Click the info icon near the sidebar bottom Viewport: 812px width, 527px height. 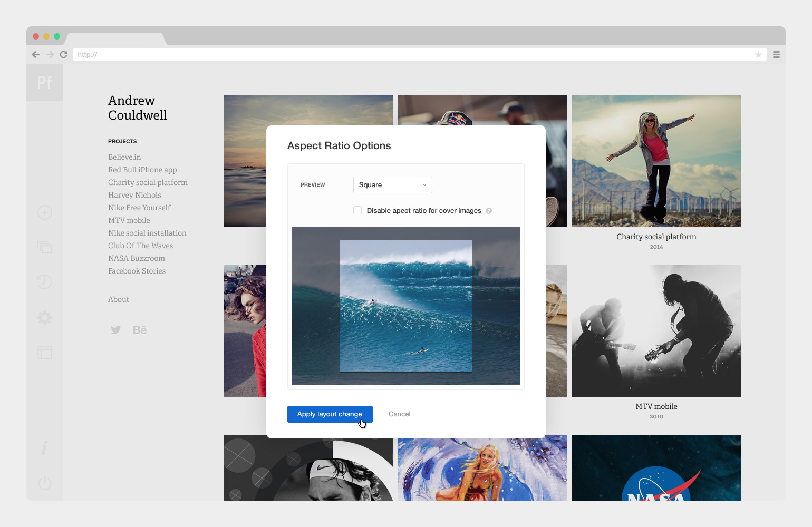point(44,447)
